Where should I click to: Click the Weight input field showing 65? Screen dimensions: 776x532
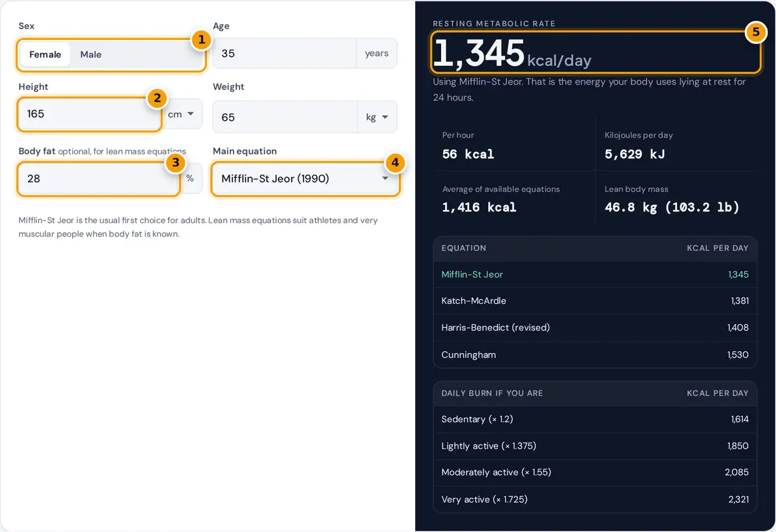(285, 117)
